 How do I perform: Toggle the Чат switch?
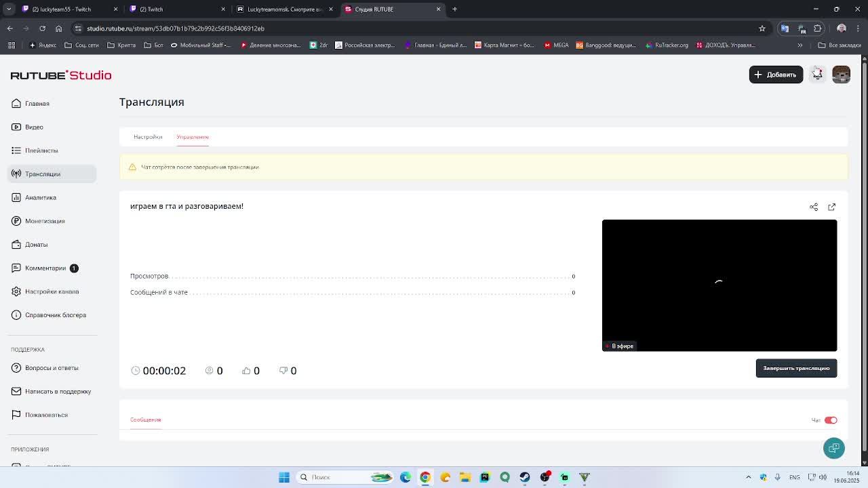click(x=831, y=420)
